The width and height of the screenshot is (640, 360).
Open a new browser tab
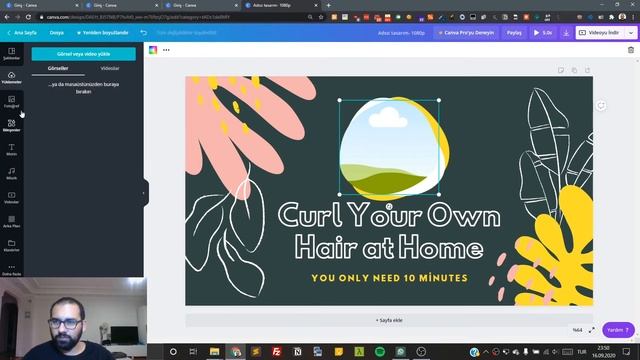click(x=329, y=5)
